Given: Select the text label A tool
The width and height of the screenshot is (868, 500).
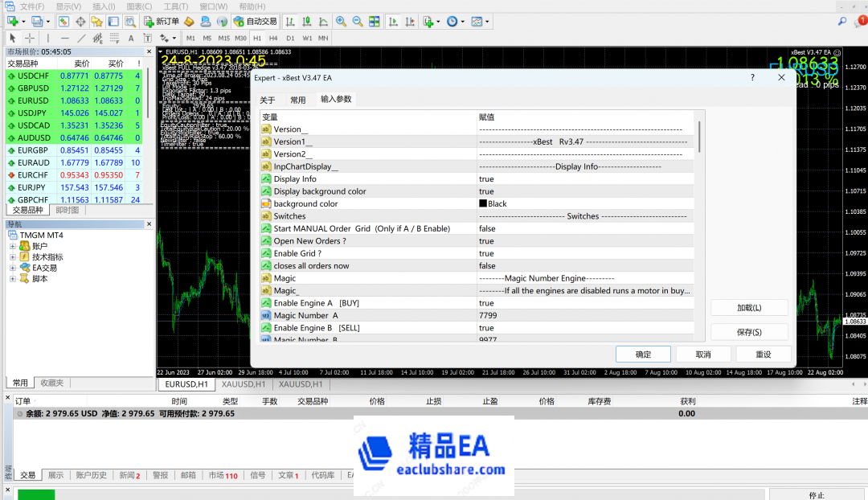Looking at the screenshot, I should tap(131, 38).
